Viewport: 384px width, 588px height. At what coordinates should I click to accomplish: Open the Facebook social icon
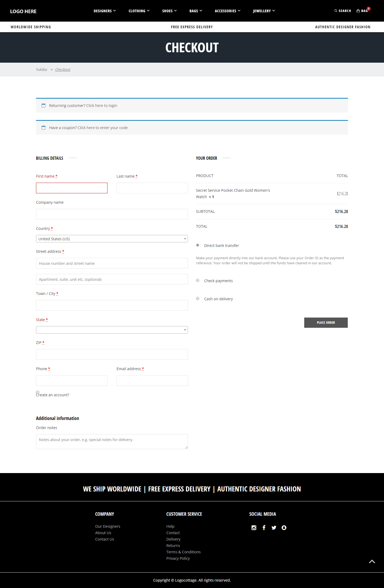point(264,528)
